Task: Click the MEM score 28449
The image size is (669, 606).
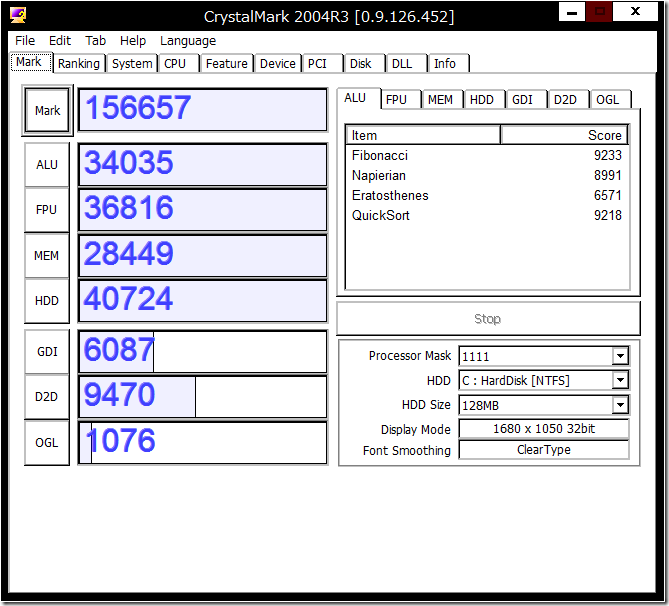Action: (203, 256)
